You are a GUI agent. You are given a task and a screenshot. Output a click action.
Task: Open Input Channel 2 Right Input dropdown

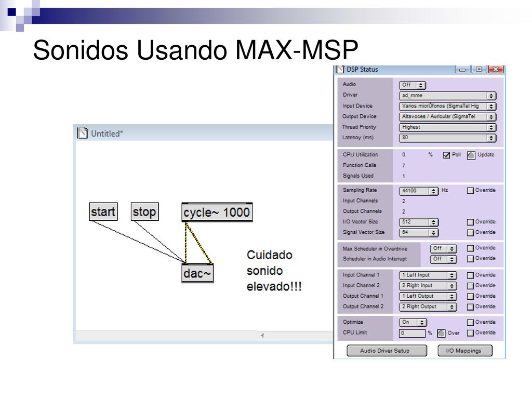coord(428,286)
